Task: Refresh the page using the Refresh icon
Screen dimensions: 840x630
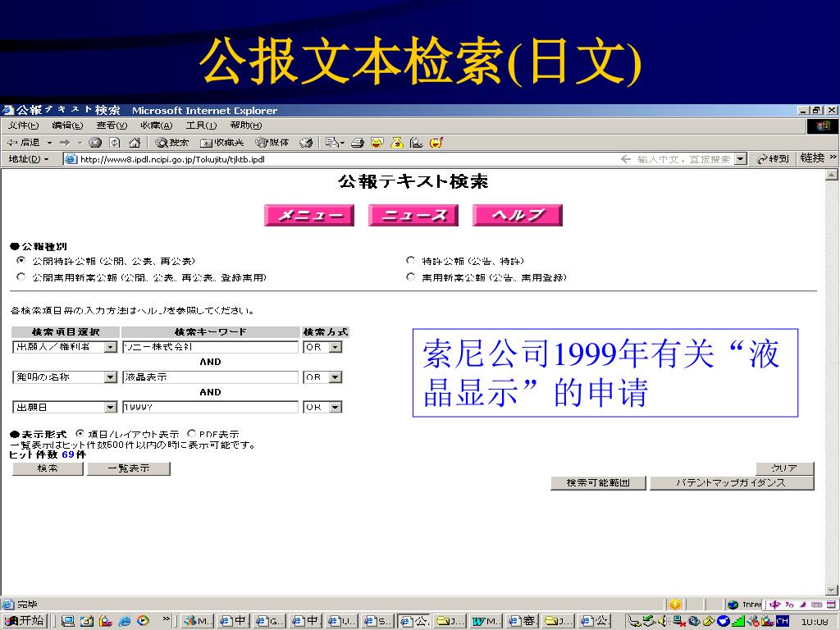Action: (x=115, y=143)
